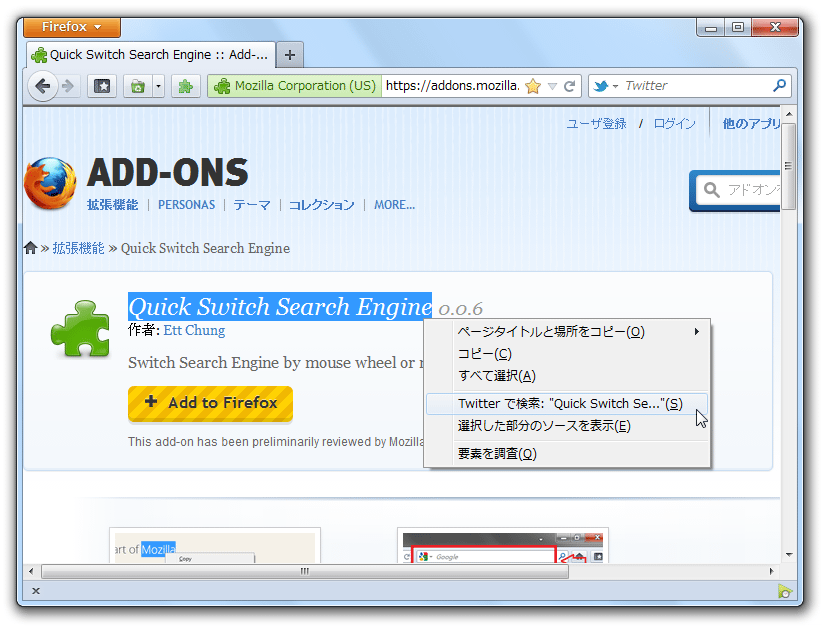Viewport: 825px width, 628px height.
Task: Open the bookmarks star toolbar button
Action: (102, 86)
